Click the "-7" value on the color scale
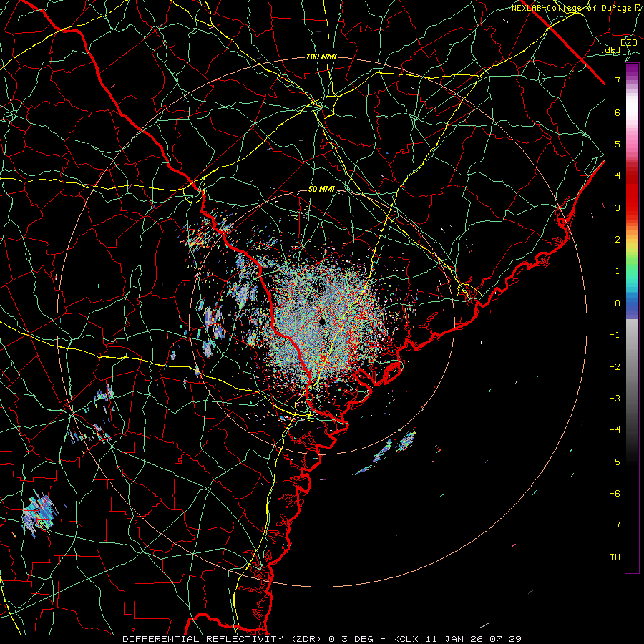The image size is (644, 644). coord(615,525)
